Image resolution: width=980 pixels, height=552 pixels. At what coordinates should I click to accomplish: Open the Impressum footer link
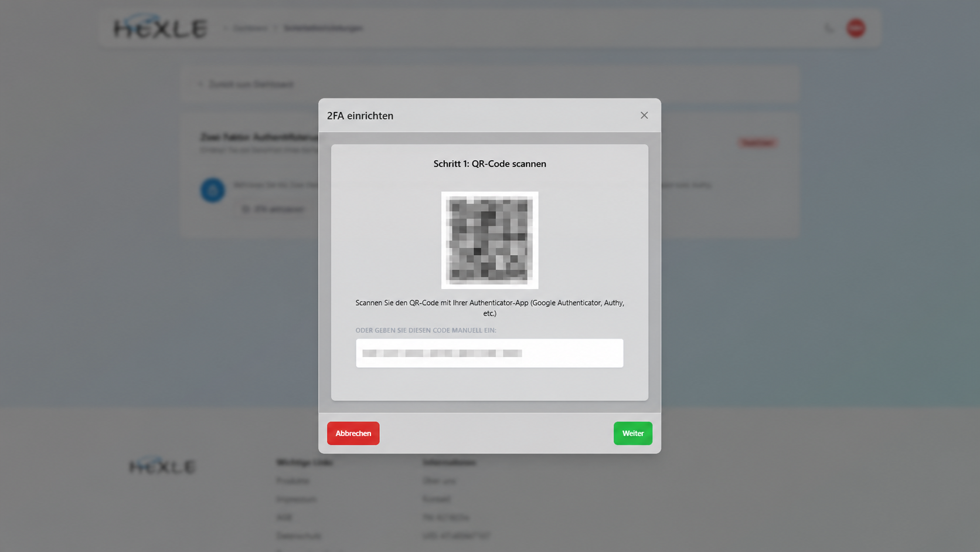297,499
